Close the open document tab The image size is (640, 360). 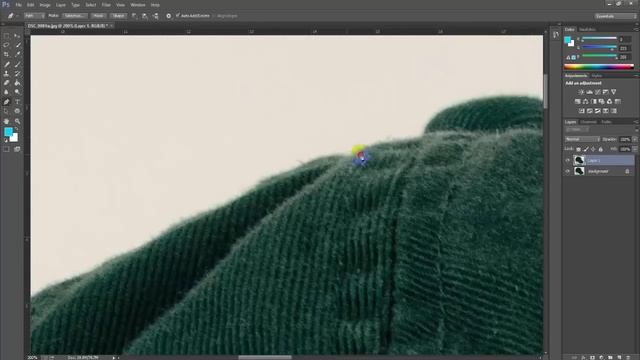111,26
